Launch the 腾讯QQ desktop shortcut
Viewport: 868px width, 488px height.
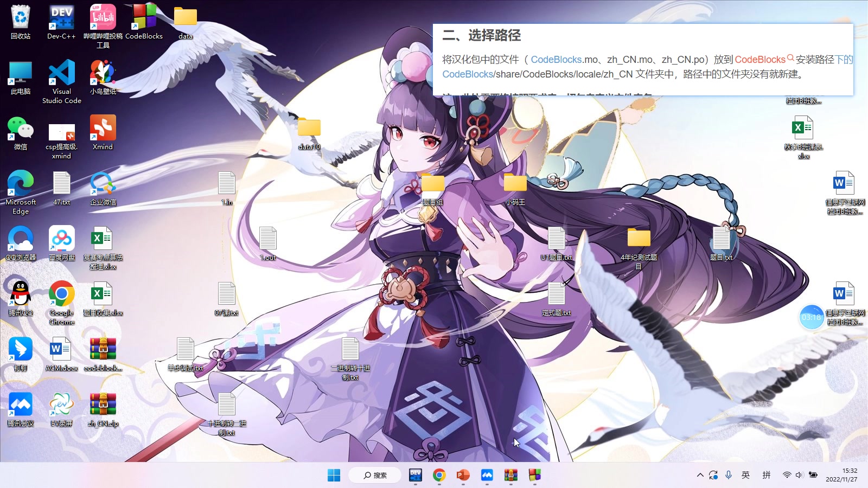(x=21, y=299)
